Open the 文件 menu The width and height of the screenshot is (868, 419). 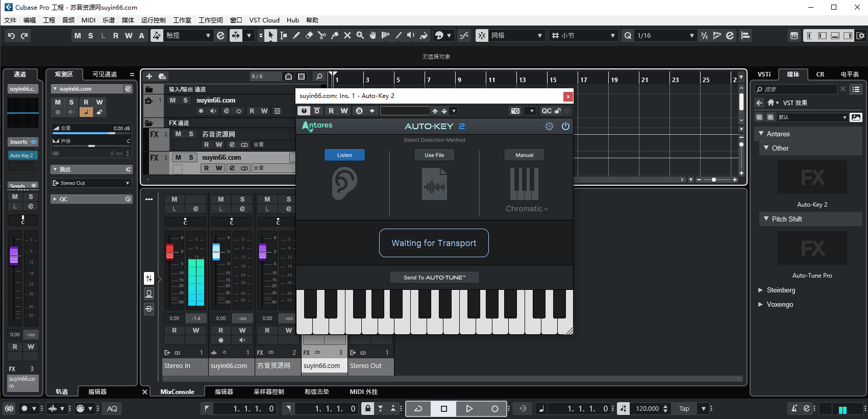pyautogui.click(x=10, y=20)
